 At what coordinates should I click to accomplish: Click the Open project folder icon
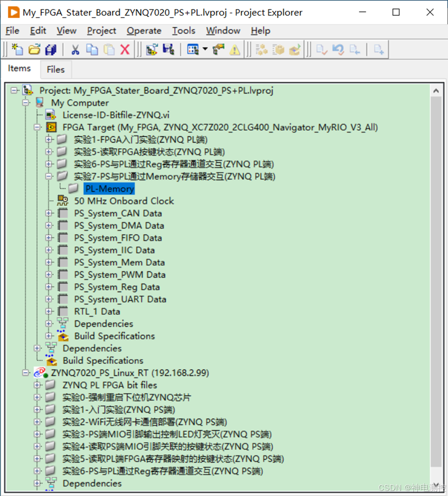(34, 50)
